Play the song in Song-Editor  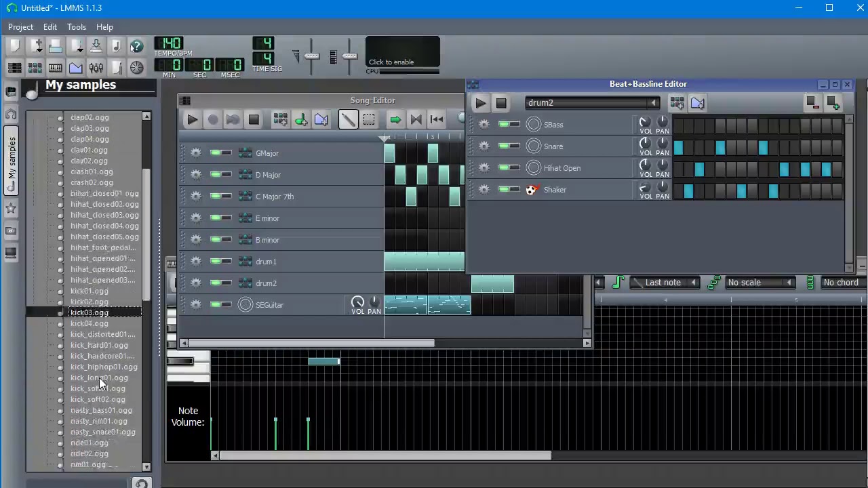tap(192, 120)
